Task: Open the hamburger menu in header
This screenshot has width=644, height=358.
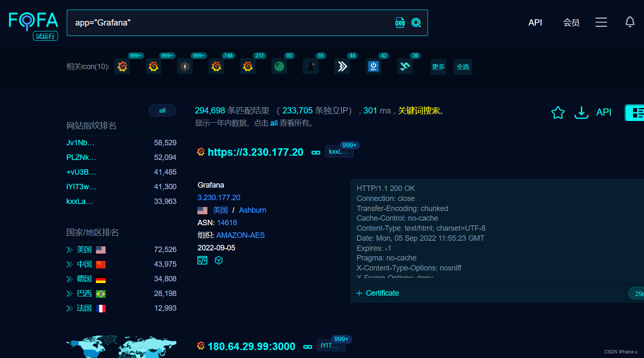Action: tap(601, 22)
